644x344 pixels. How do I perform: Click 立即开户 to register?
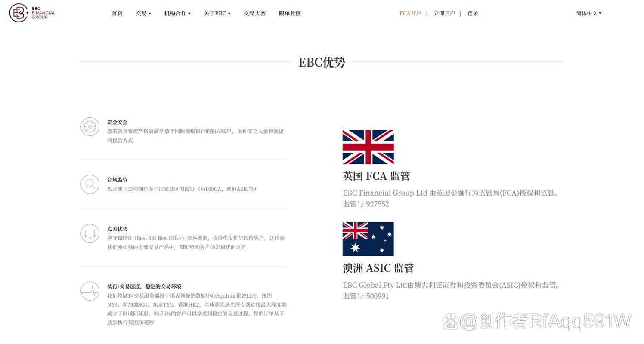444,13
